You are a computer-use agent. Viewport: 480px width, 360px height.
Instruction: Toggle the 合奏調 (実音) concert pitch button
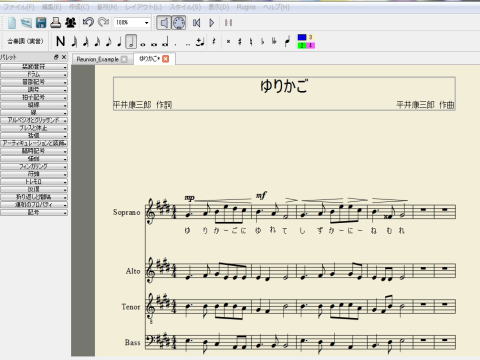click(x=25, y=41)
